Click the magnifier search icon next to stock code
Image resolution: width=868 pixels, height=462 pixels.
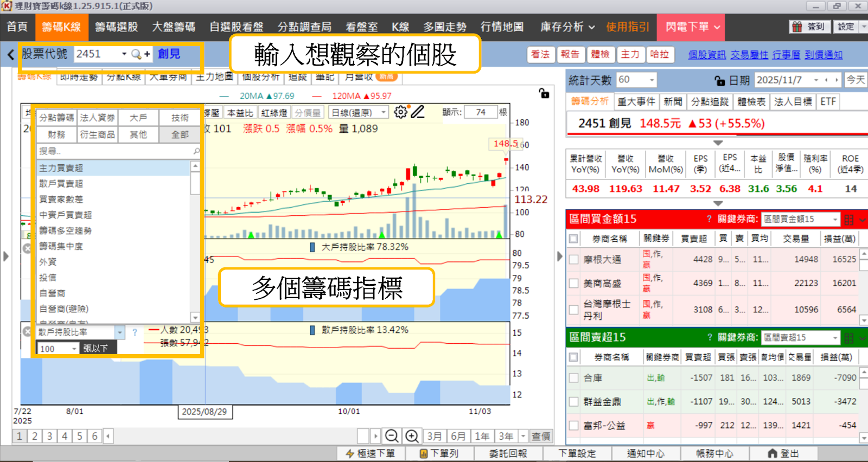pyautogui.click(x=136, y=54)
